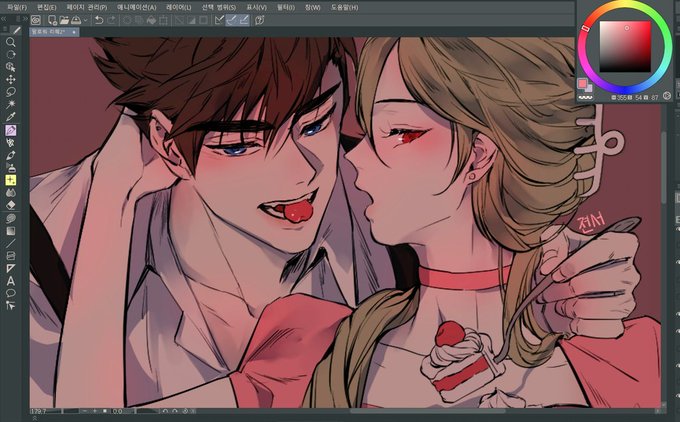This screenshot has width=680, height=422.
Task: Select the Zoom magnifier tool
Action: [x=11, y=42]
